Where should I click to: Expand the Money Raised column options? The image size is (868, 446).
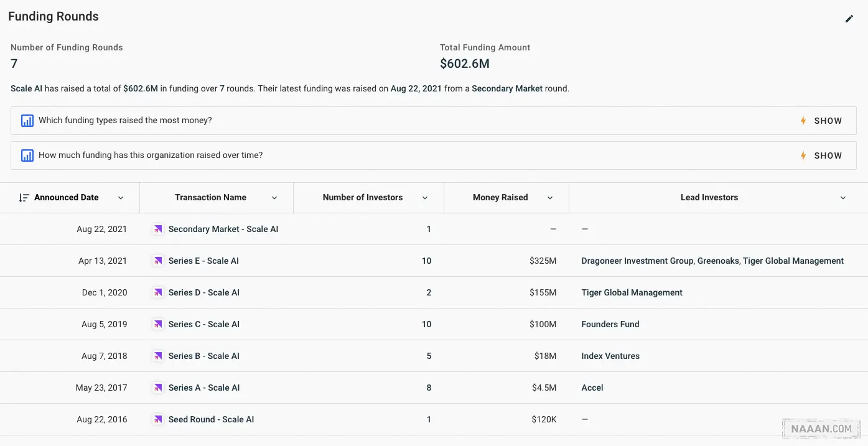click(x=550, y=198)
